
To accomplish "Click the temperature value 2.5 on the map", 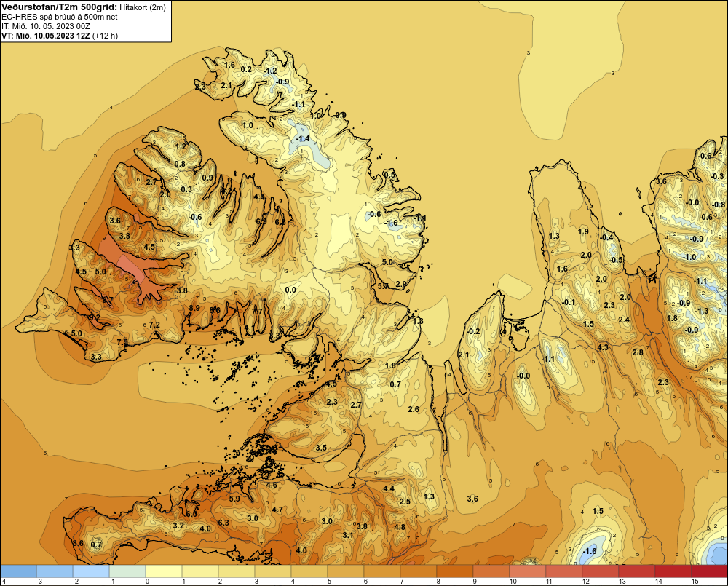I will 405,502.
